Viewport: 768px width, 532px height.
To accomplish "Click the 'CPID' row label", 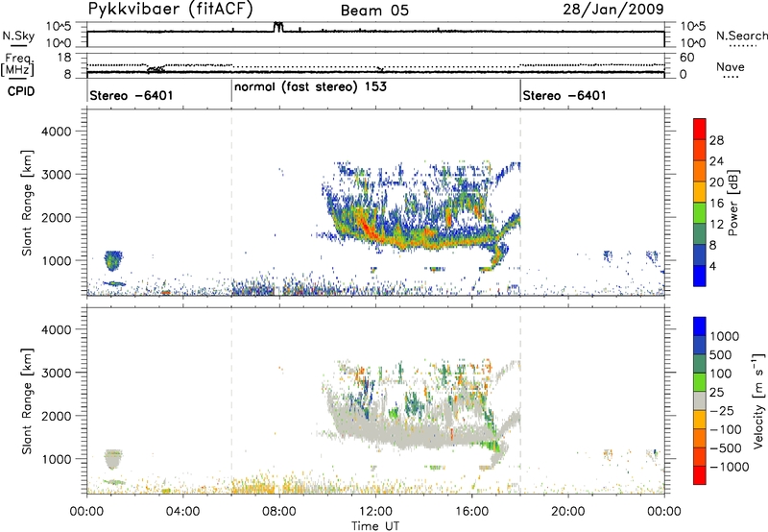I will (21, 91).
